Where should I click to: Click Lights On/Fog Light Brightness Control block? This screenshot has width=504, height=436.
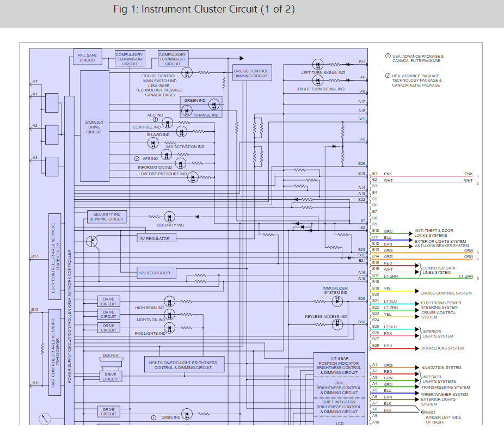coord(184,364)
